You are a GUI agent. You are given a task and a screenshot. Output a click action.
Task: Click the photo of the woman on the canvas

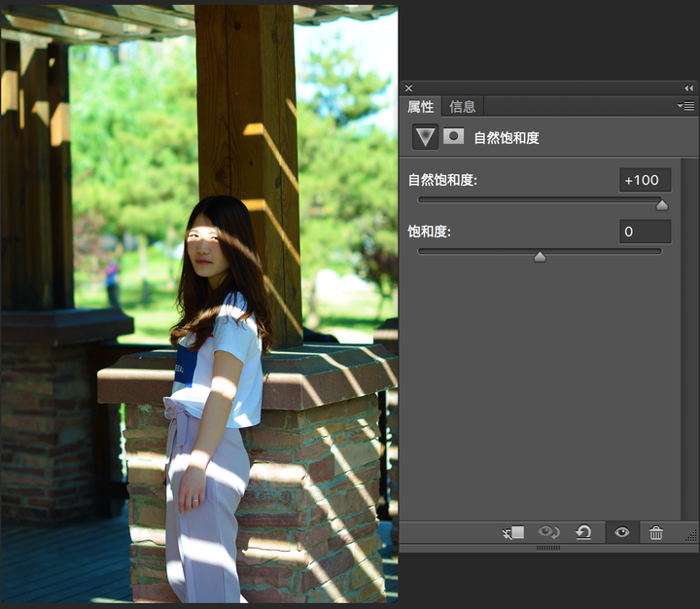199,304
